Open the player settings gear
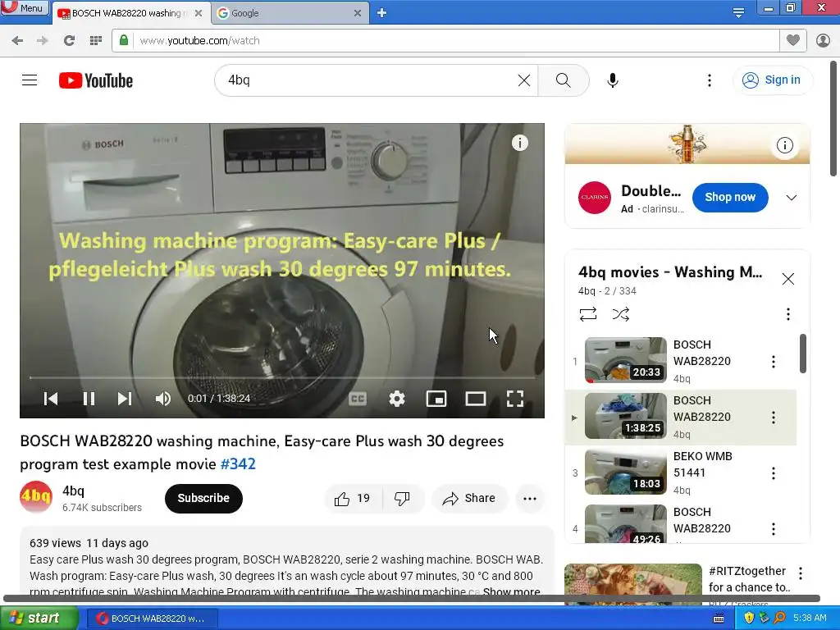Viewport: 840px width, 630px height. [x=397, y=399]
